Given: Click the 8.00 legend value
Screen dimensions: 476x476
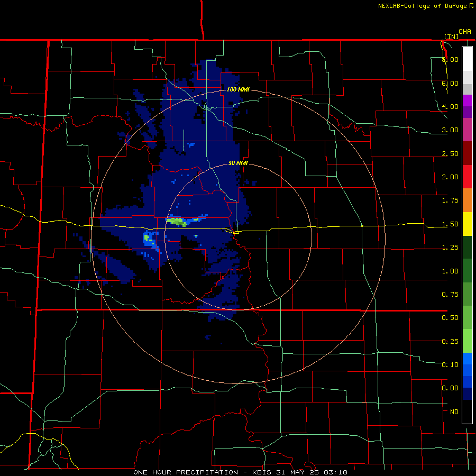Looking at the screenshot, I should point(450,59).
